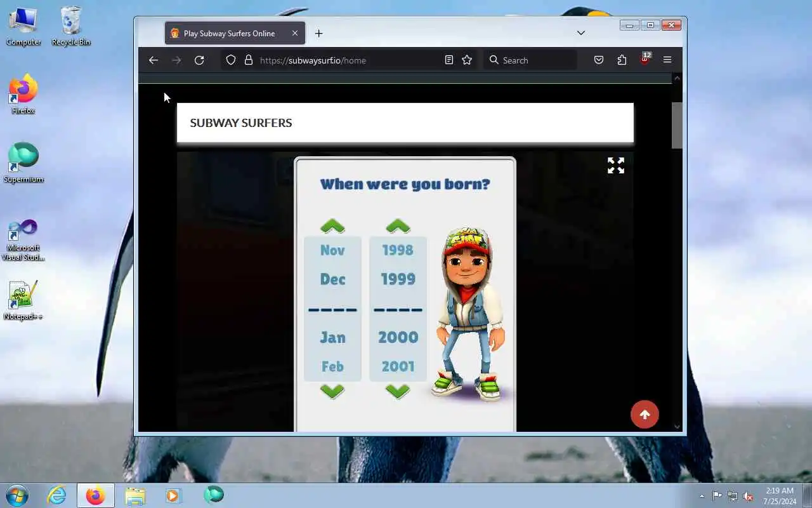
Task: Open the Pocket save icon
Action: pyautogui.click(x=599, y=60)
